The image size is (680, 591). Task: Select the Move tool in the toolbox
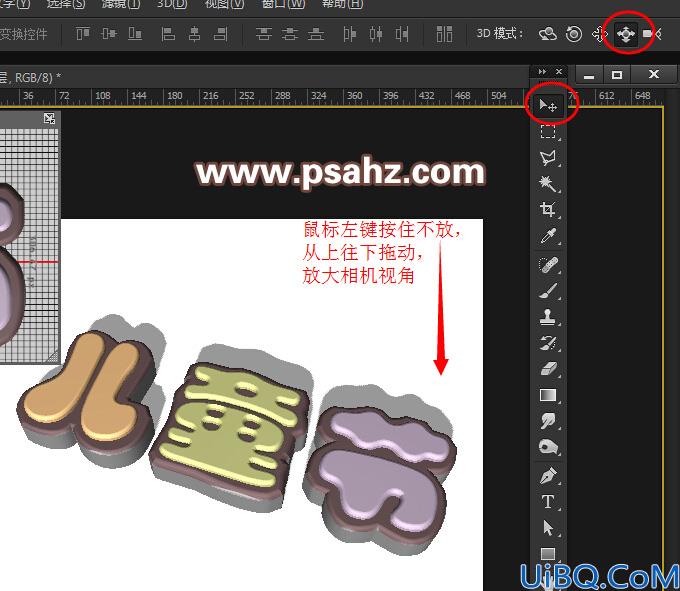pyautogui.click(x=548, y=105)
